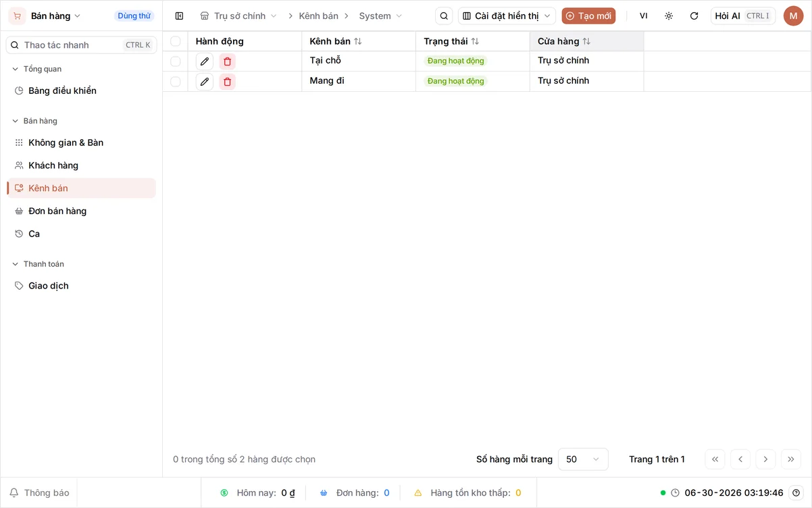Click today's revenue dollar icon

[224, 493]
